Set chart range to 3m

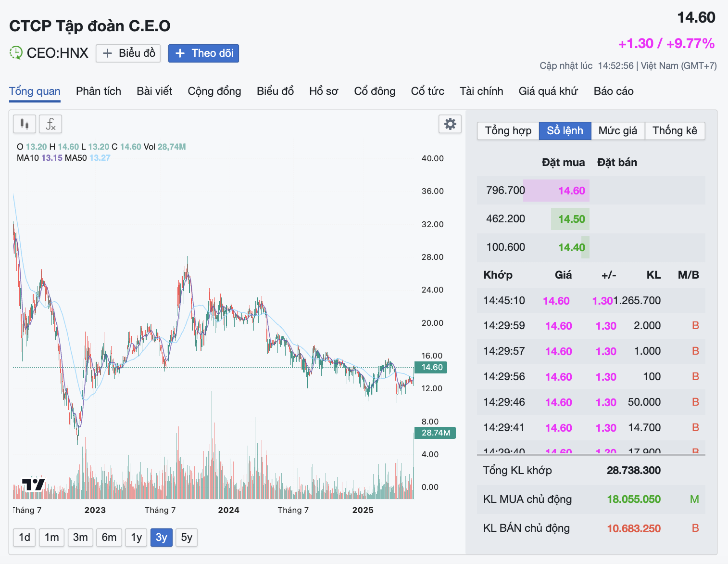click(x=80, y=537)
